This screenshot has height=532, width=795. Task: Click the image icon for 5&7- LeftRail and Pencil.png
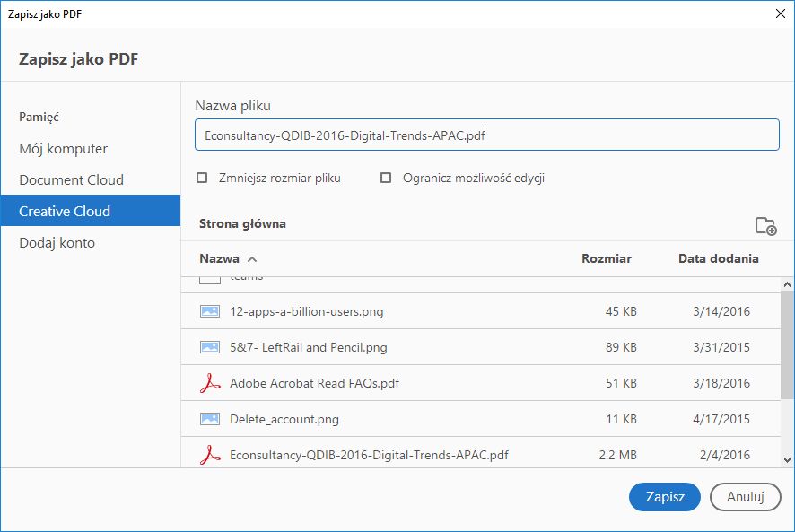point(210,347)
